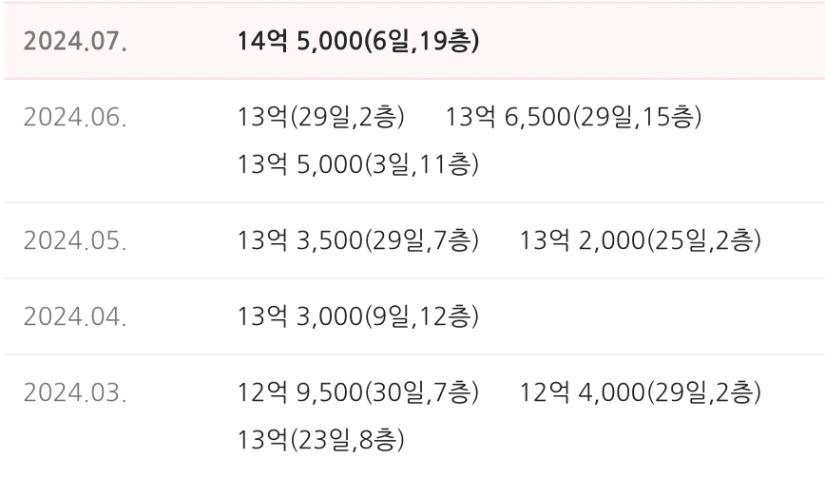This screenshot has width=825, height=477.
Task: Open the 13억 6,500(29일,15층) transaction
Action: (574, 117)
